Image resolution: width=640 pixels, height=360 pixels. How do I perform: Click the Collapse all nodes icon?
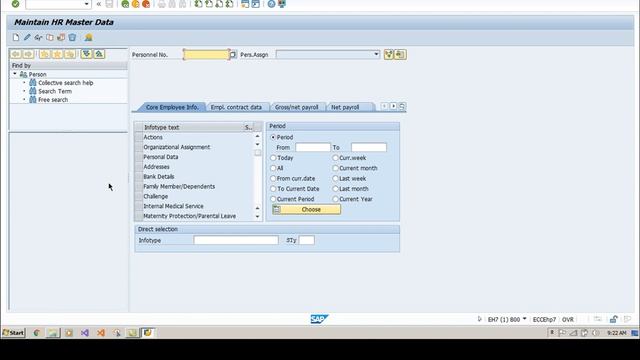pyautogui.click(x=99, y=54)
